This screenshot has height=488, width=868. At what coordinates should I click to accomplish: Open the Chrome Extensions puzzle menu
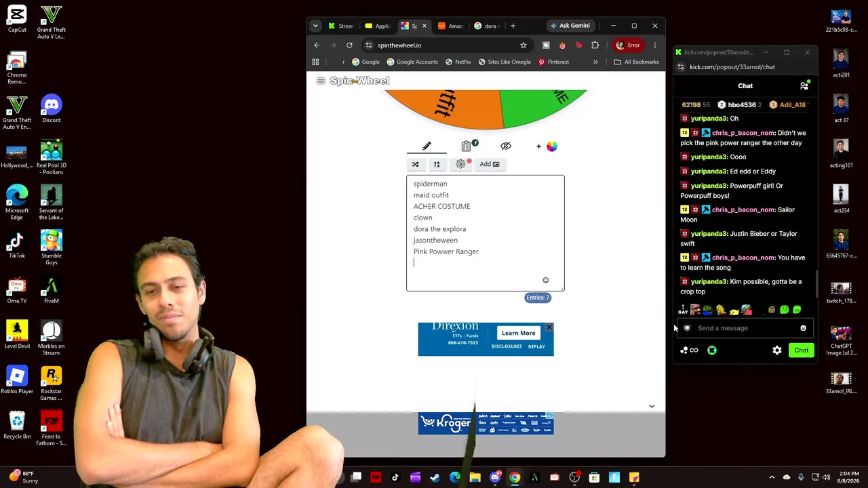coord(595,45)
